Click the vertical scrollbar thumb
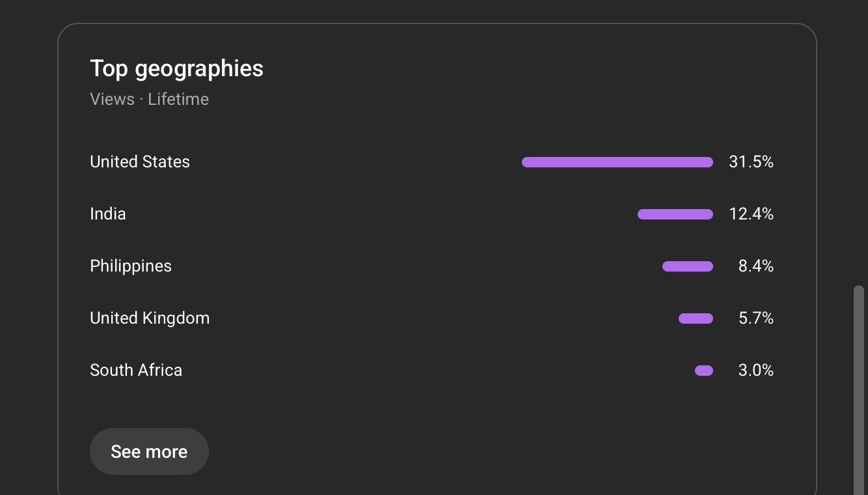868x495 pixels. [x=859, y=391]
